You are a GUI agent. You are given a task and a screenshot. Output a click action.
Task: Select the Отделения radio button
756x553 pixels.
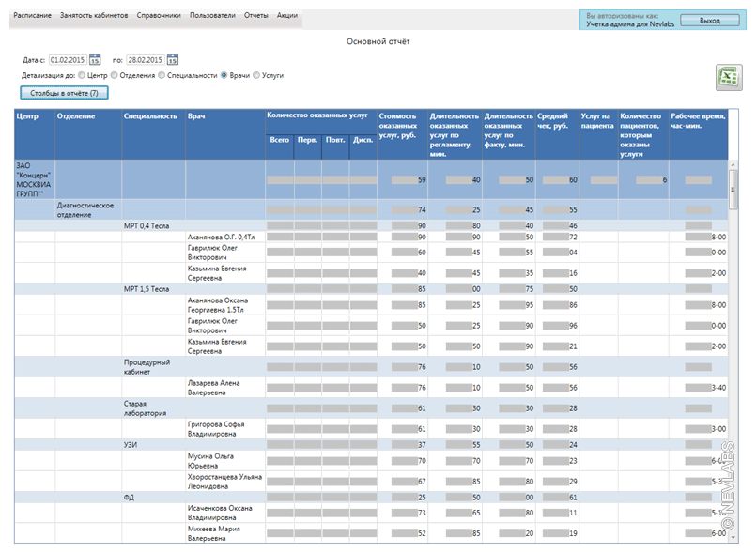click(x=115, y=75)
